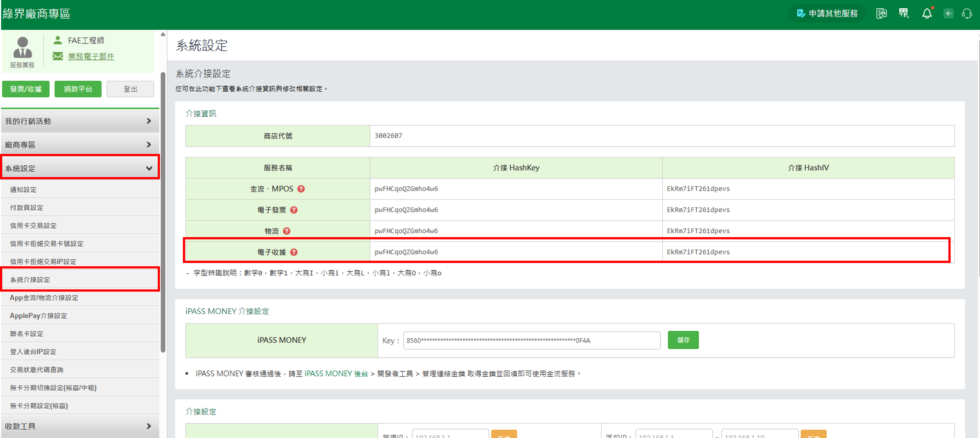Click the back arrow icon in header
The image size is (980, 438).
948,14
